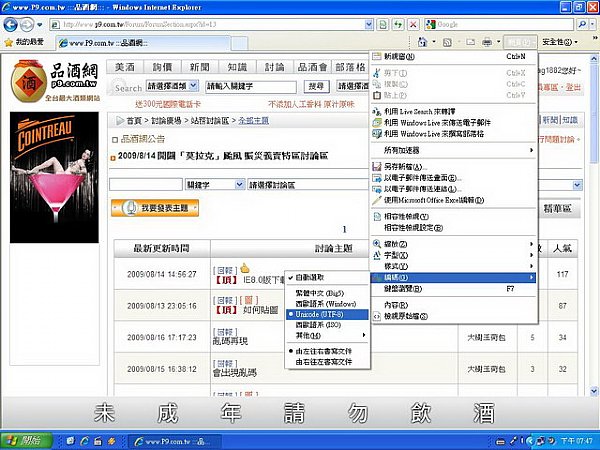Click the RSS feeds icon

[447, 42]
